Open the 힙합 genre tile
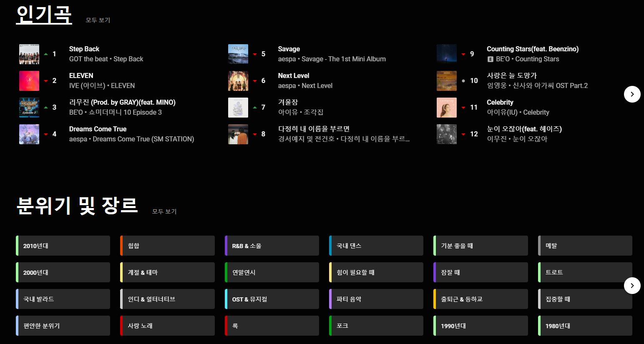The image size is (644, 344). pyautogui.click(x=167, y=246)
